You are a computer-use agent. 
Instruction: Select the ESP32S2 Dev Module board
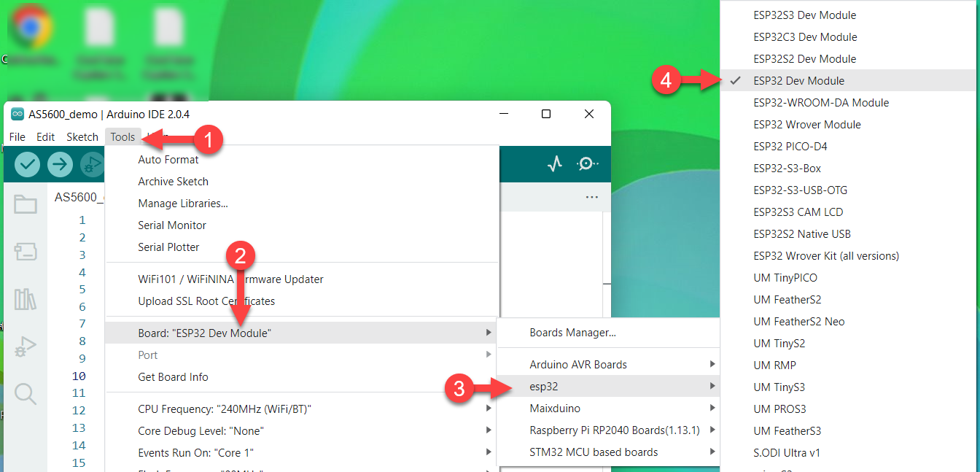849,59
